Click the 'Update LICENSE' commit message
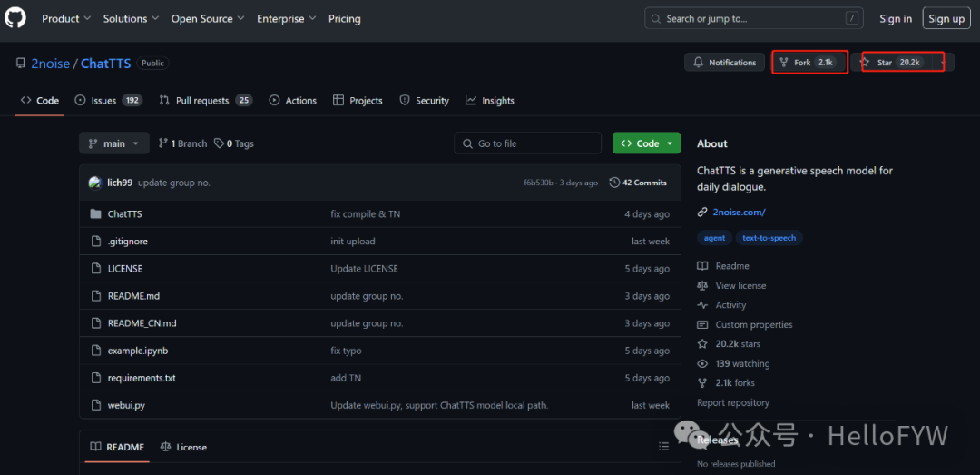Image resolution: width=980 pixels, height=475 pixels. coord(365,269)
